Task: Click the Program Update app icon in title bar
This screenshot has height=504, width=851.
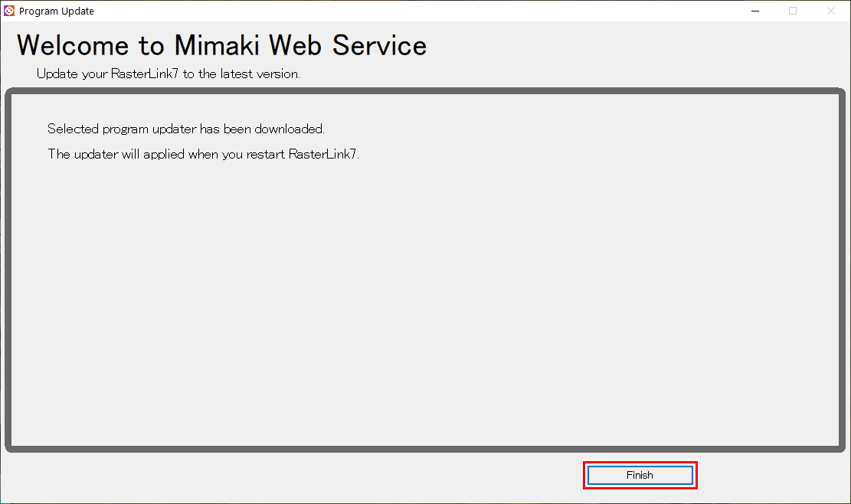Action: 9,11
